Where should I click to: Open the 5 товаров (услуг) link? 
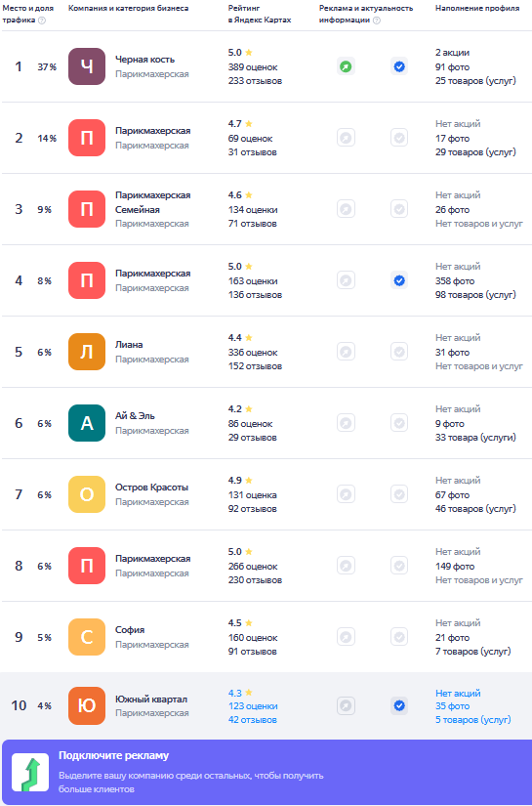click(473, 720)
